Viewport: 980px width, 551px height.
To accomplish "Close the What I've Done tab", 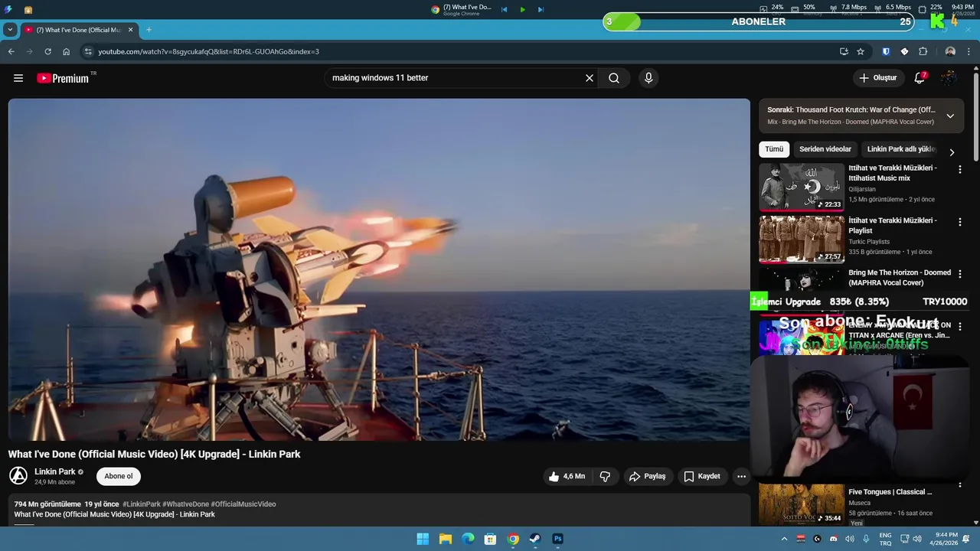I will (x=130, y=30).
